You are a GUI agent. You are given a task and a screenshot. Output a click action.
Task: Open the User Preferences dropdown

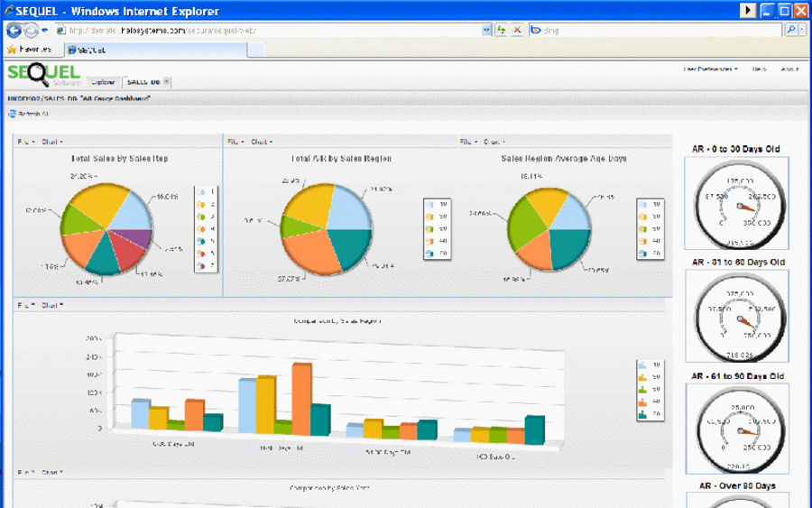coord(710,69)
